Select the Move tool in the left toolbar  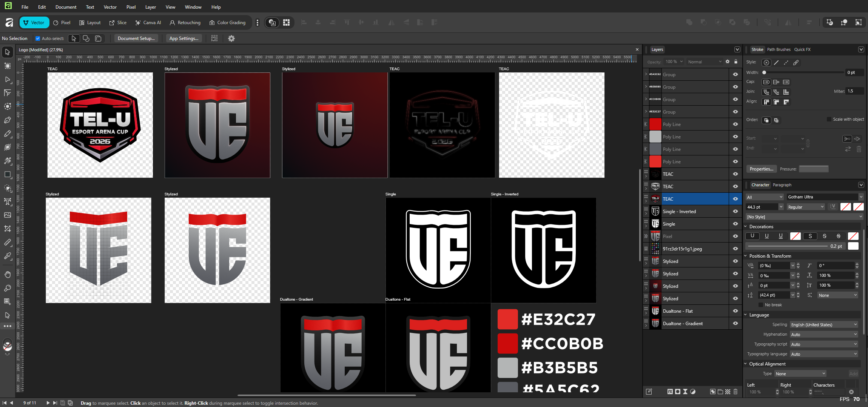8,52
